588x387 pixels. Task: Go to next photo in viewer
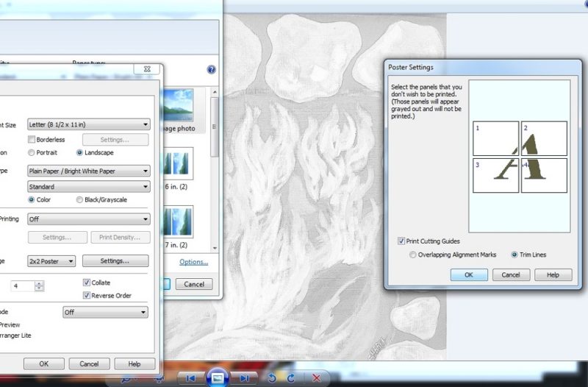coord(245,378)
